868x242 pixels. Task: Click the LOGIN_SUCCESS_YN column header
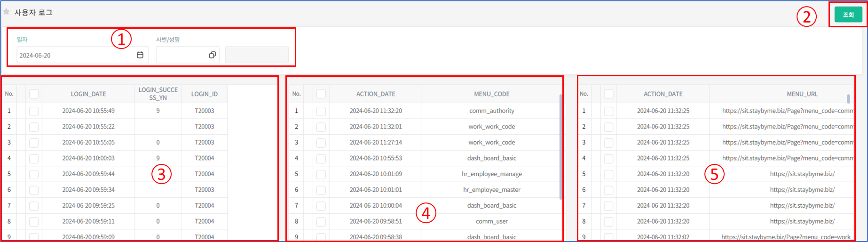tap(158, 94)
